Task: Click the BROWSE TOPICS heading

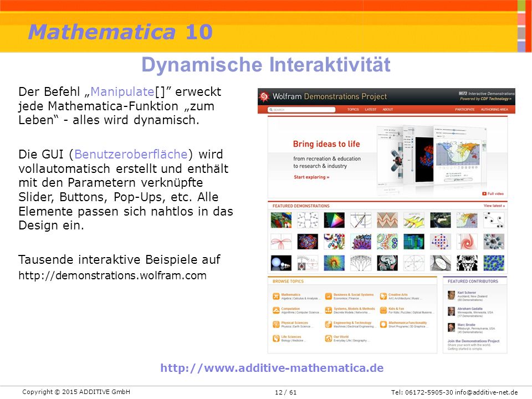Action: pyautogui.click(x=288, y=282)
